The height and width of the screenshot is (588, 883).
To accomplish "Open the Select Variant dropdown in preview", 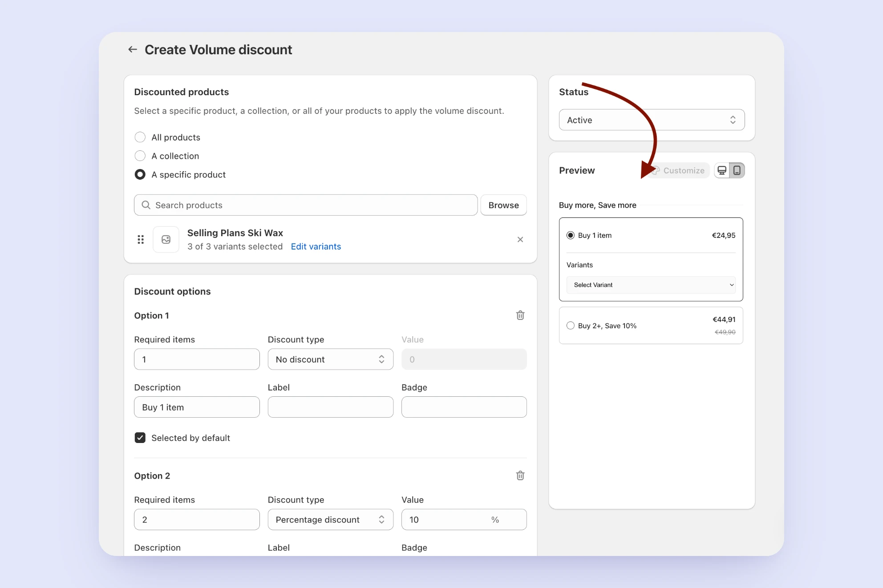I will (651, 285).
